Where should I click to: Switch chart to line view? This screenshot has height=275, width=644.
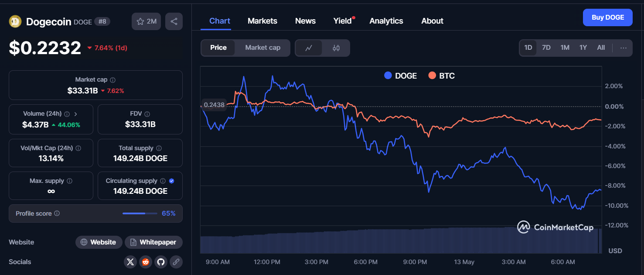coord(309,48)
